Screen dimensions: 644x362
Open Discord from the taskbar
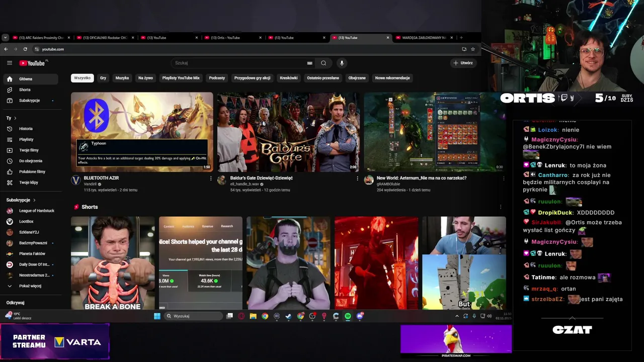pyautogui.click(x=360, y=316)
